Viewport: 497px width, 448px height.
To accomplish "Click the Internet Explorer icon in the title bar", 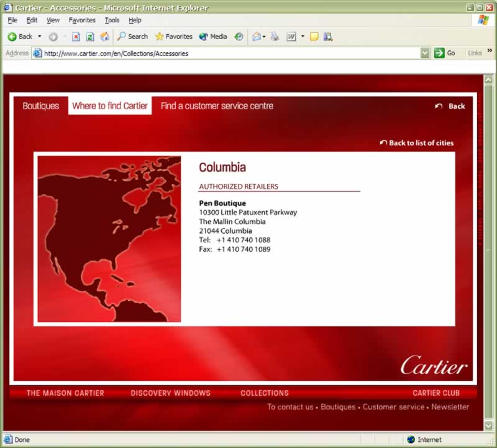I will [7, 7].
